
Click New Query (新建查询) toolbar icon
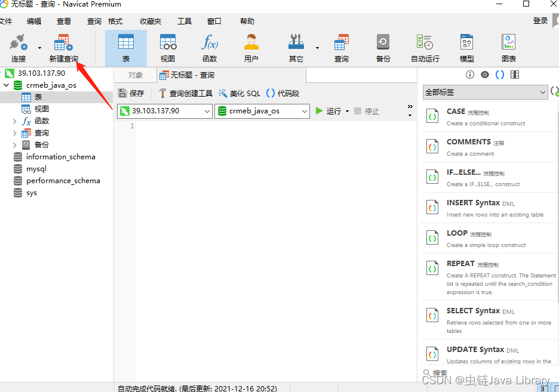tap(63, 48)
